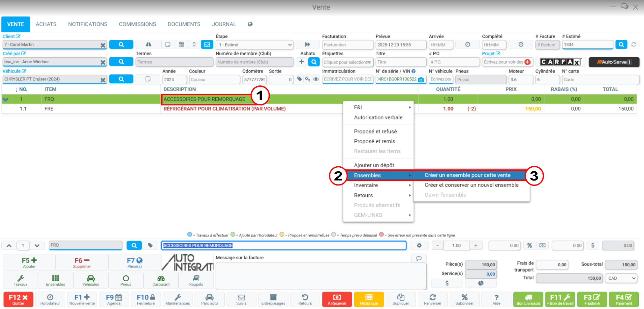Click the CARFAX logo button
The height and width of the screenshot is (309, 644).
[x=560, y=62]
